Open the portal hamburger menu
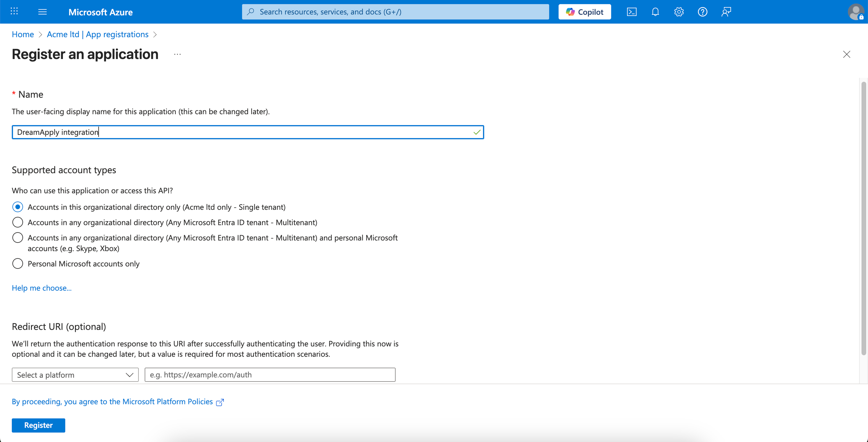The image size is (868, 442). coord(43,12)
